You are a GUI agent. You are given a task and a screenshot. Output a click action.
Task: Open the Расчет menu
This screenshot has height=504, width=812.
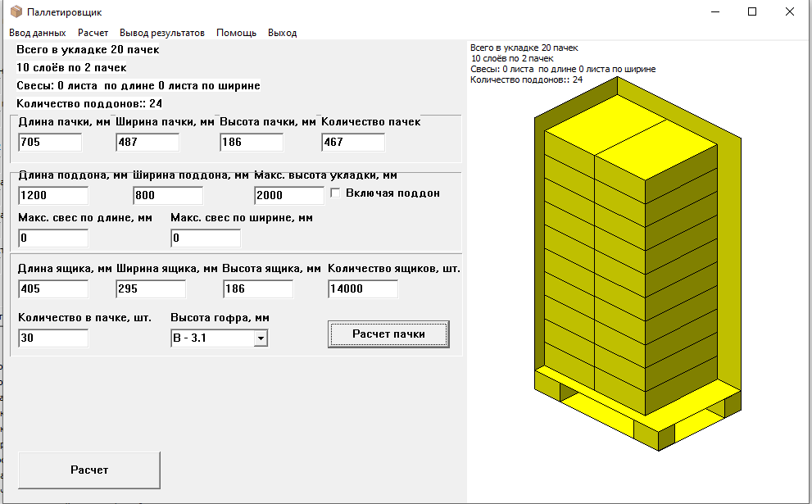click(93, 33)
